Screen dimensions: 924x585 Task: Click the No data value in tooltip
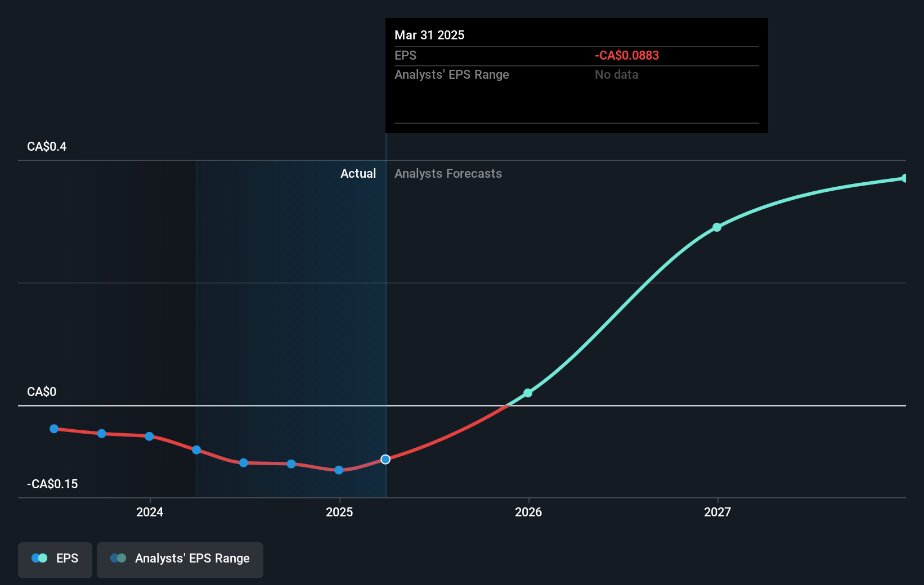(x=617, y=75)
